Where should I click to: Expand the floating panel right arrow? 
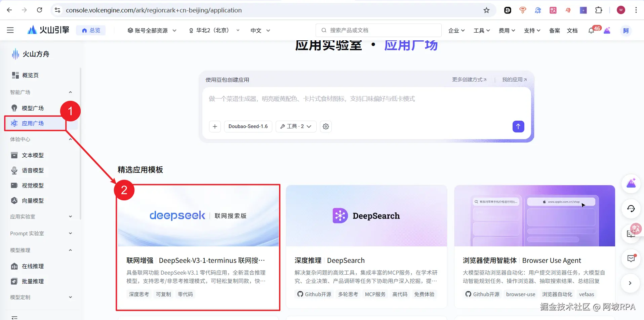click(x=630, y=283)
